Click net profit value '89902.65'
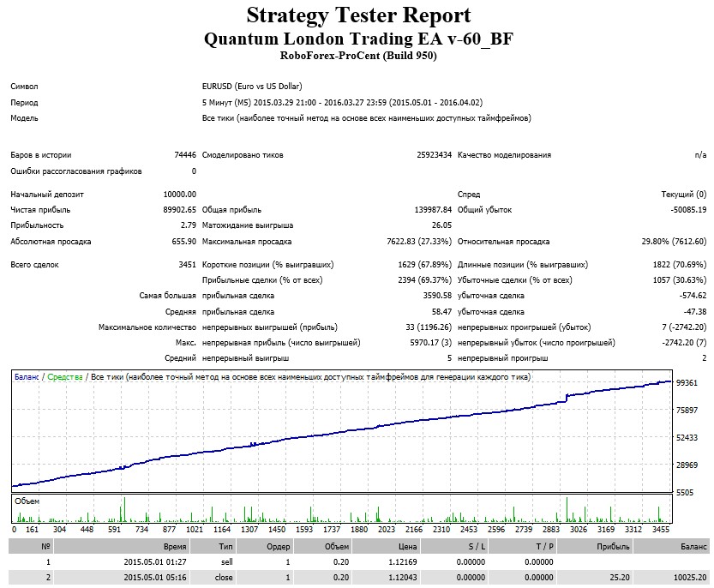Image resolution: width=714 pixels, height=588 pixels. (x=179, y=210)
